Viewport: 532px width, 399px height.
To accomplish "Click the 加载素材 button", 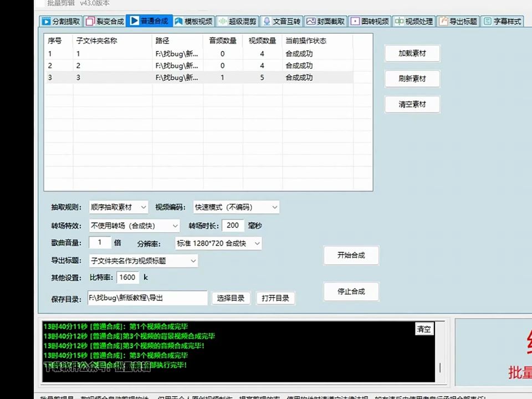I will [412, 53].
